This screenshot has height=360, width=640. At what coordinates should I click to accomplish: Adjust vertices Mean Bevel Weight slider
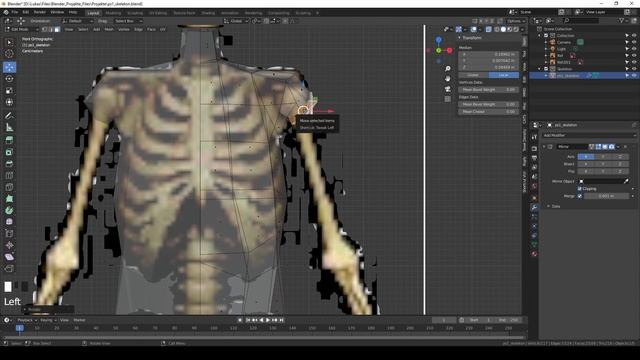[488, 89]
